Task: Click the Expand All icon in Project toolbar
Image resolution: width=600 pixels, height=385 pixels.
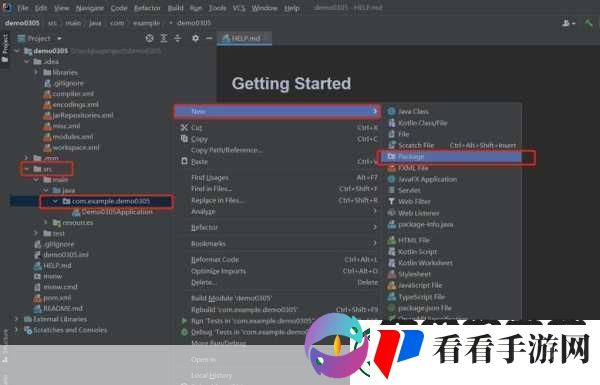Action: [x=164, y=38]
